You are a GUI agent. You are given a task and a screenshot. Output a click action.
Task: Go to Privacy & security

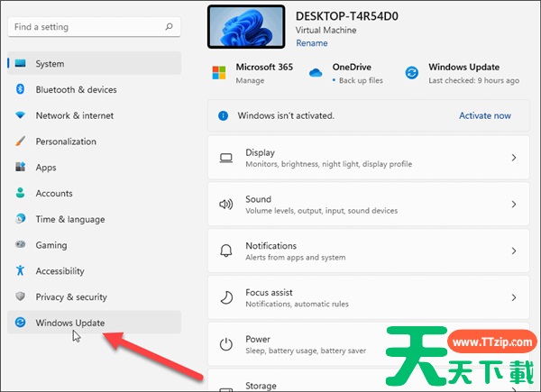coord(94,296)
